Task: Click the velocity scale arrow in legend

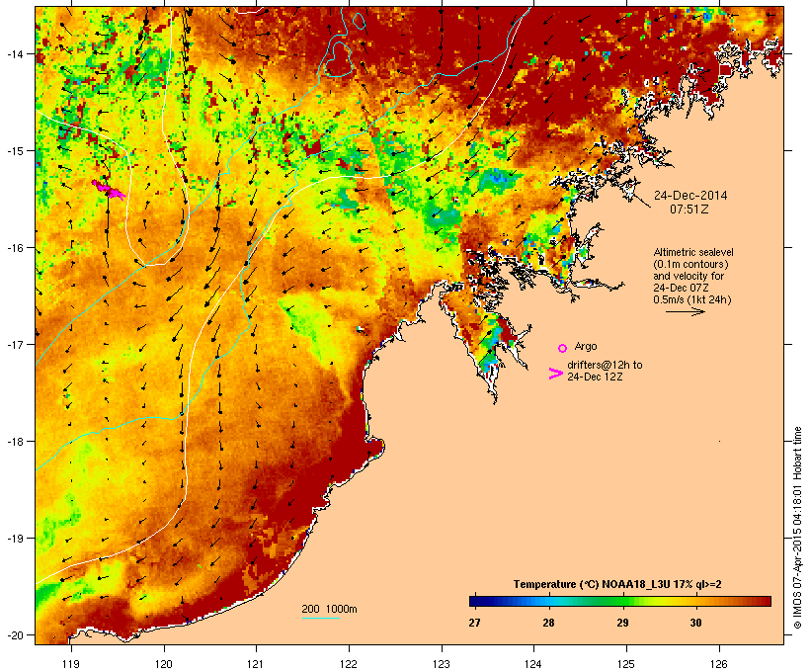Action: coord(685,311)
